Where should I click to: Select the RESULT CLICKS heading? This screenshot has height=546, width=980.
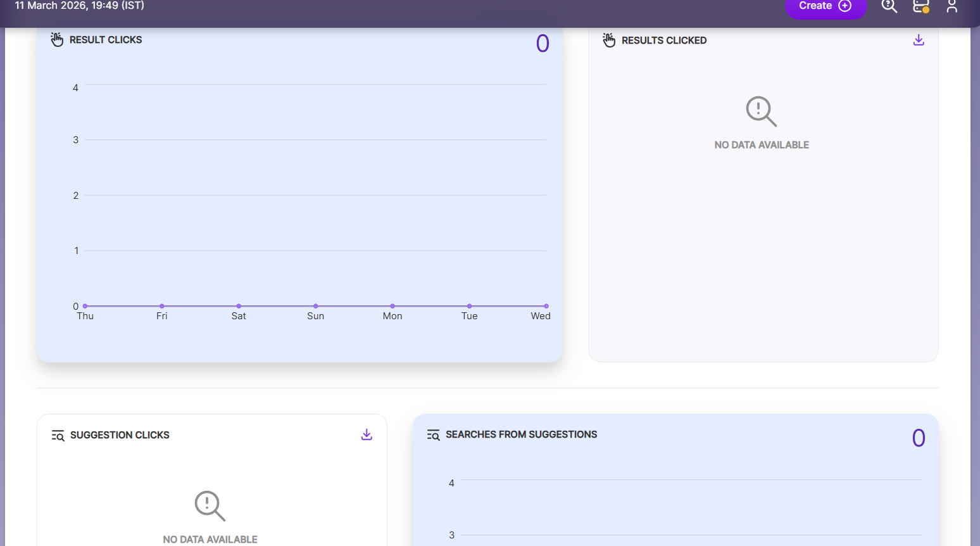pyautogui.click(x=106, y=40)
